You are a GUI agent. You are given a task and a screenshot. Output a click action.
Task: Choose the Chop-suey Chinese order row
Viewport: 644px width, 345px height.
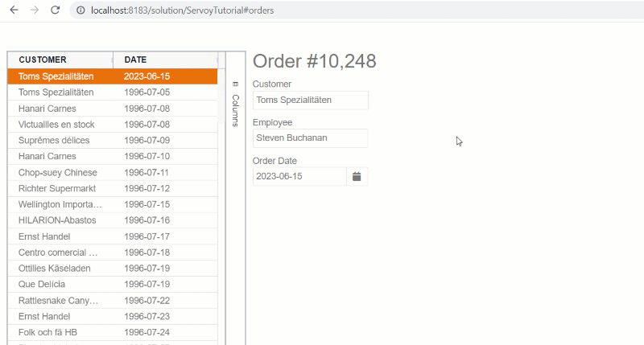(x=112, y=172)
